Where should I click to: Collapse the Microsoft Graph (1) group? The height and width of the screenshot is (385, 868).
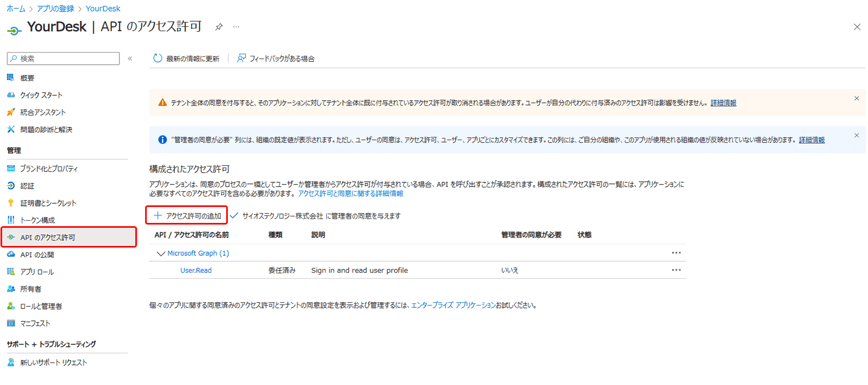(x=160, y=254)
